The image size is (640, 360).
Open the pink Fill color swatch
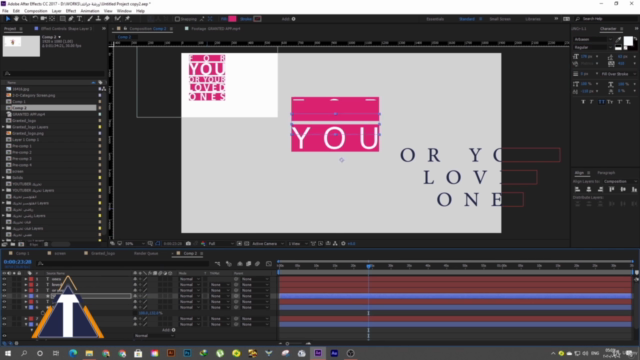click(x=232, y=19)
